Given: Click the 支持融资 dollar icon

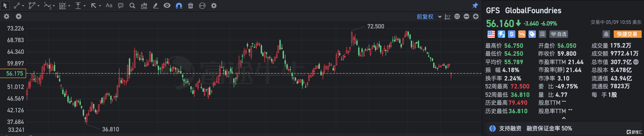Looking at the screenshot, I should click(493, 129).
